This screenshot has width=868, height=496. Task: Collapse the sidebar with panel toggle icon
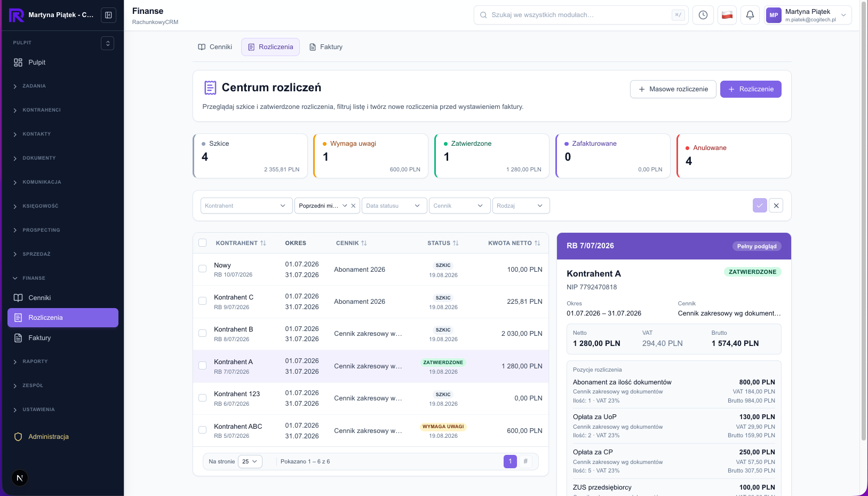pyautogui.click(x=108, y=15)
